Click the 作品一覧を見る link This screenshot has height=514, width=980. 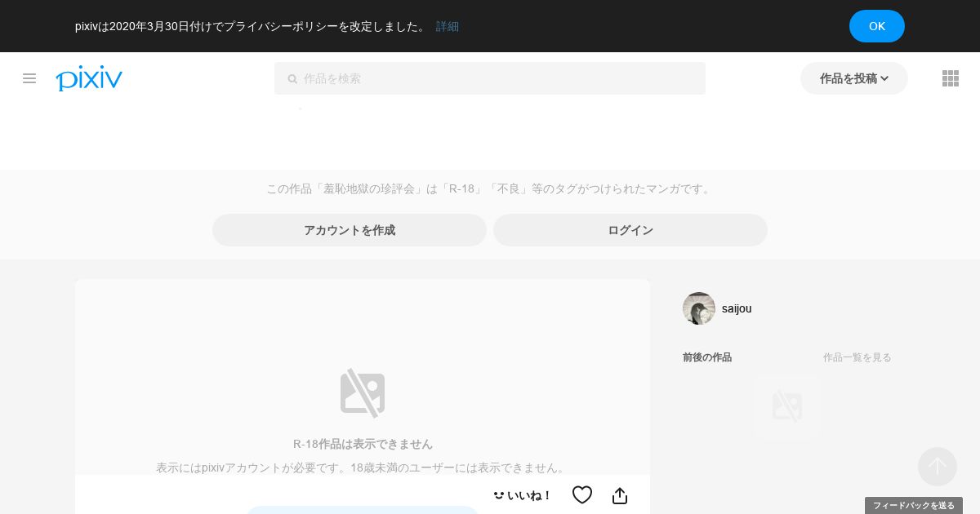coord(857,357)
